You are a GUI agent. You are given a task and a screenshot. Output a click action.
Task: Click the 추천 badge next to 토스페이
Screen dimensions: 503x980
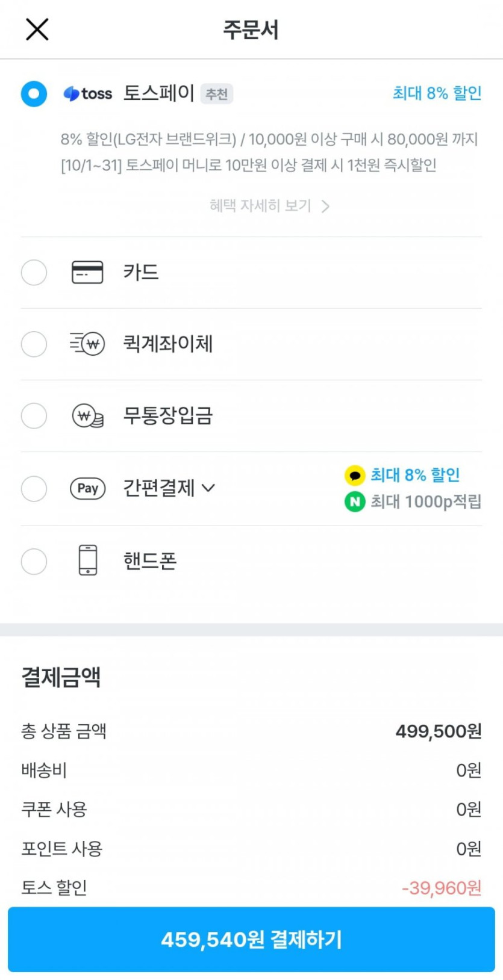coord(216,94)
